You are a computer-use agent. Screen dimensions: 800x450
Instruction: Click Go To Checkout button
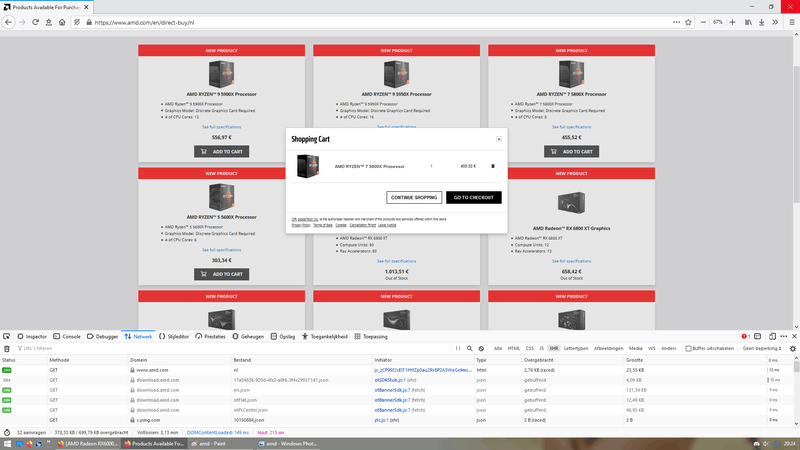473,197
